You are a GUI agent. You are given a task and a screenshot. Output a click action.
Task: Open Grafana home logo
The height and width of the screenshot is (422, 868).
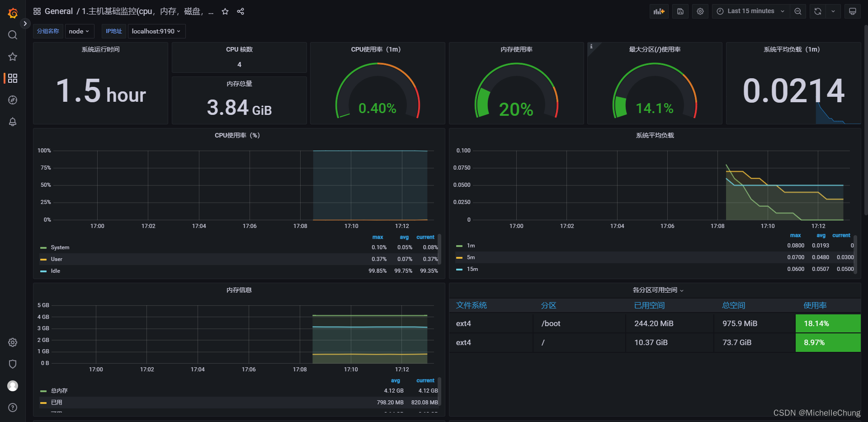[13, 13]
